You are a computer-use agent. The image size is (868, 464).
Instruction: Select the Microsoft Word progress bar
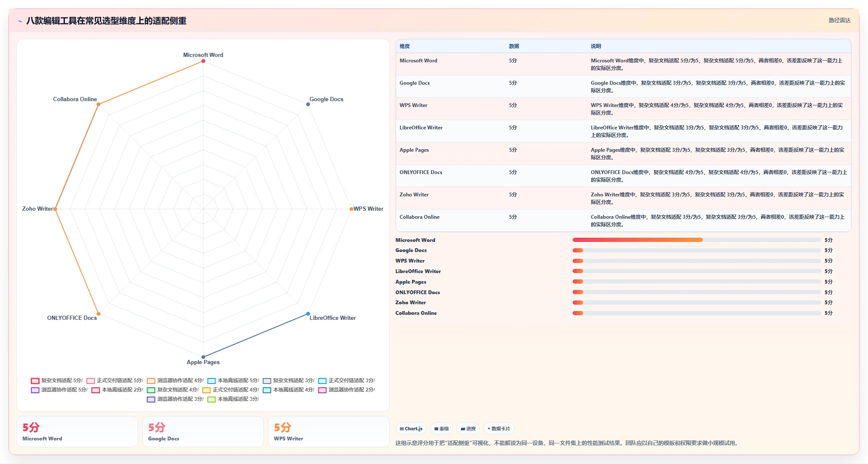click(x=697, y=240)
